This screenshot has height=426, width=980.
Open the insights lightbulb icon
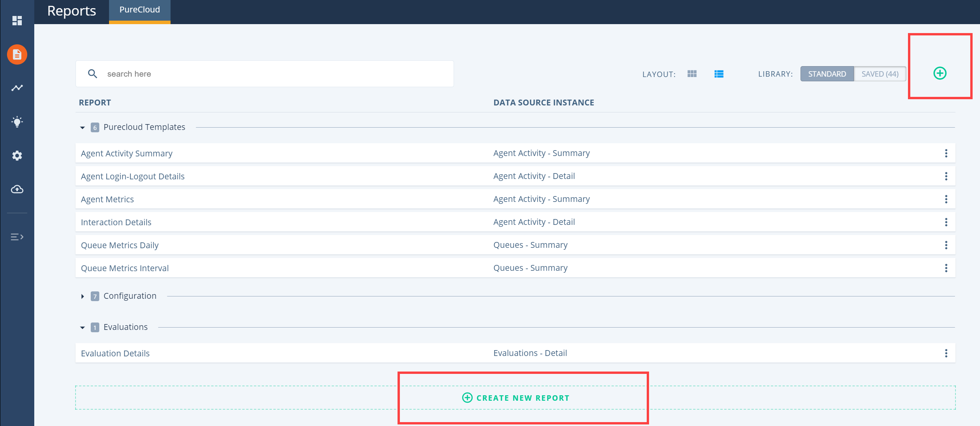17,122
